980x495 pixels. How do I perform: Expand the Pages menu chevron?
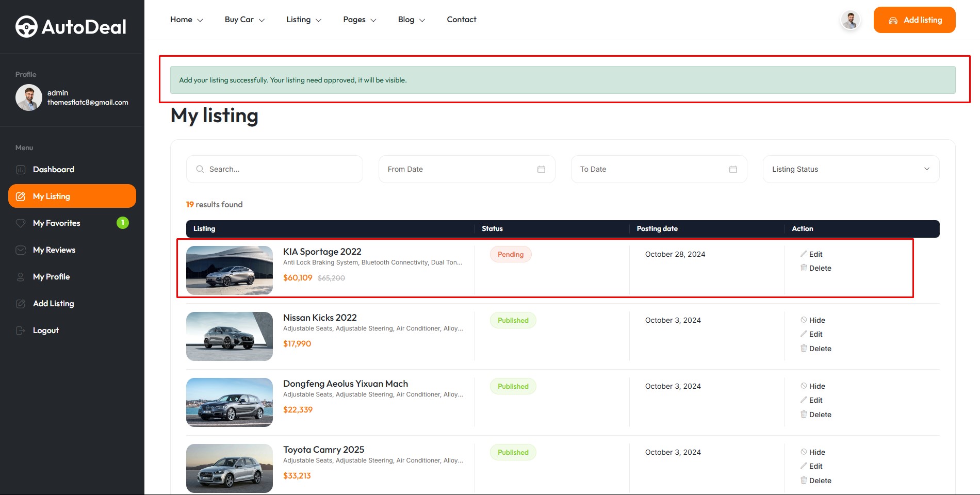(x=373, y=21)
